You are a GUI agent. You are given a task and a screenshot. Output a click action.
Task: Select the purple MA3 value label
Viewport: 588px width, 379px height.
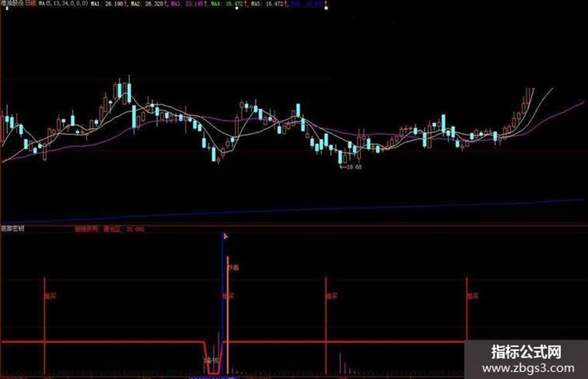(x=187, y=3)
